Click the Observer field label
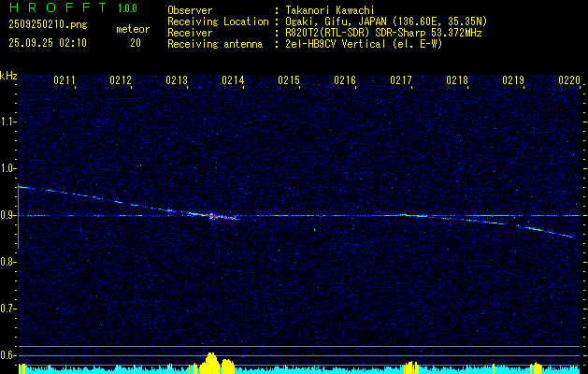Viewport: 588px width, 374px height. (190, 10)
